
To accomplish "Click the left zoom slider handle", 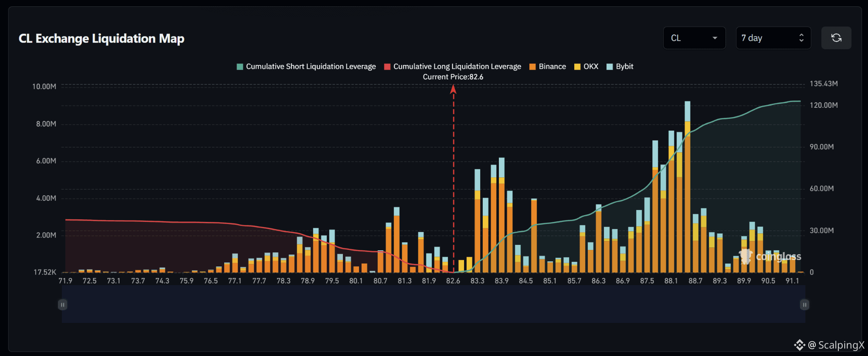I will [62, 305].
